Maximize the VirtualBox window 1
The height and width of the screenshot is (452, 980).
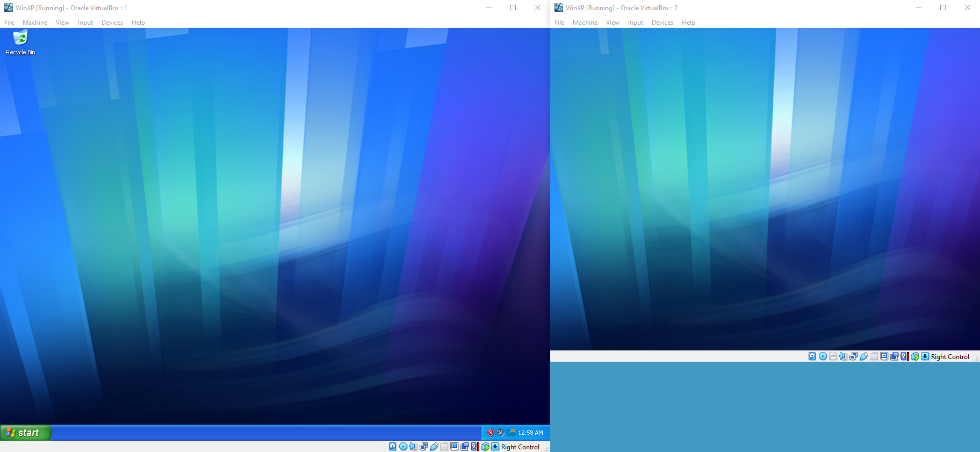[513, 8]
